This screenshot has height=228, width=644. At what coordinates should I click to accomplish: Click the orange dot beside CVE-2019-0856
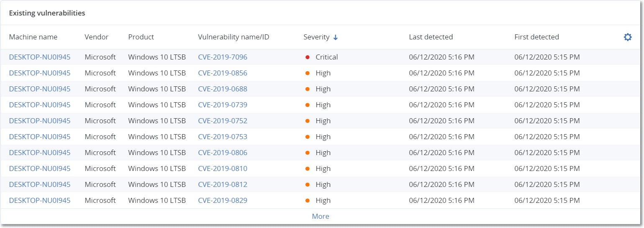tap(308, 73)
